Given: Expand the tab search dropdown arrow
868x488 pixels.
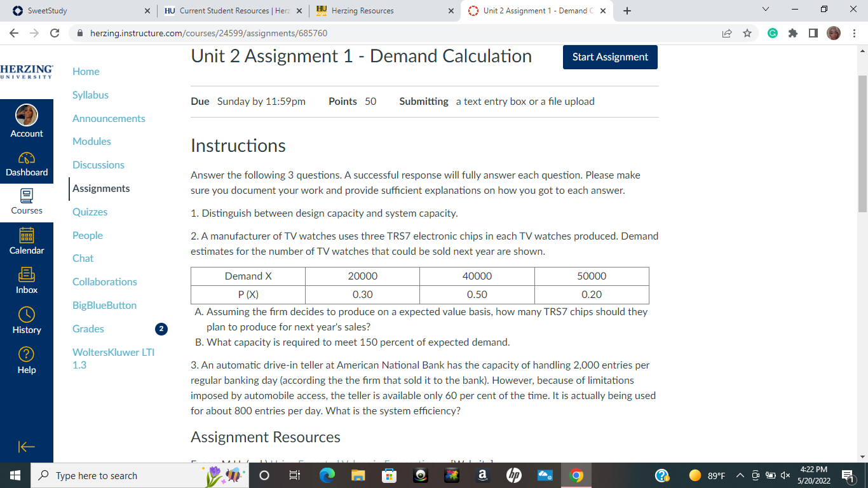Looking at the screenshot, I should (766, 10).
